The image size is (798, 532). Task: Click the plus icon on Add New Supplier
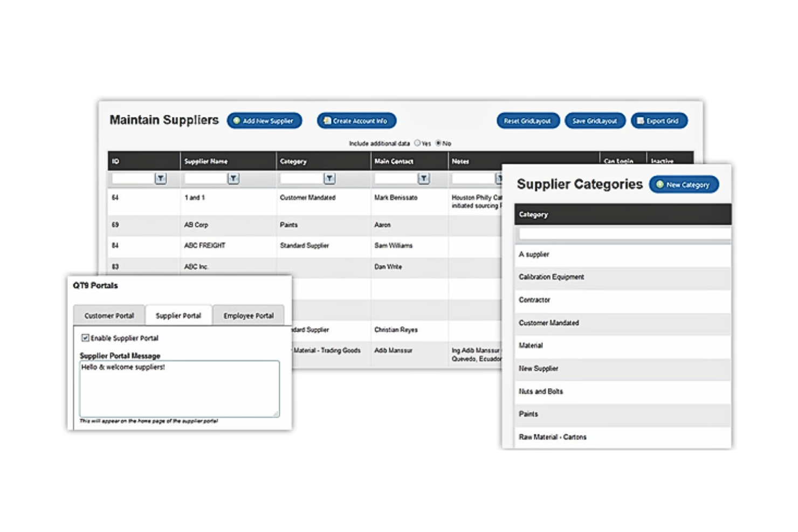click(x=237, y=120)
